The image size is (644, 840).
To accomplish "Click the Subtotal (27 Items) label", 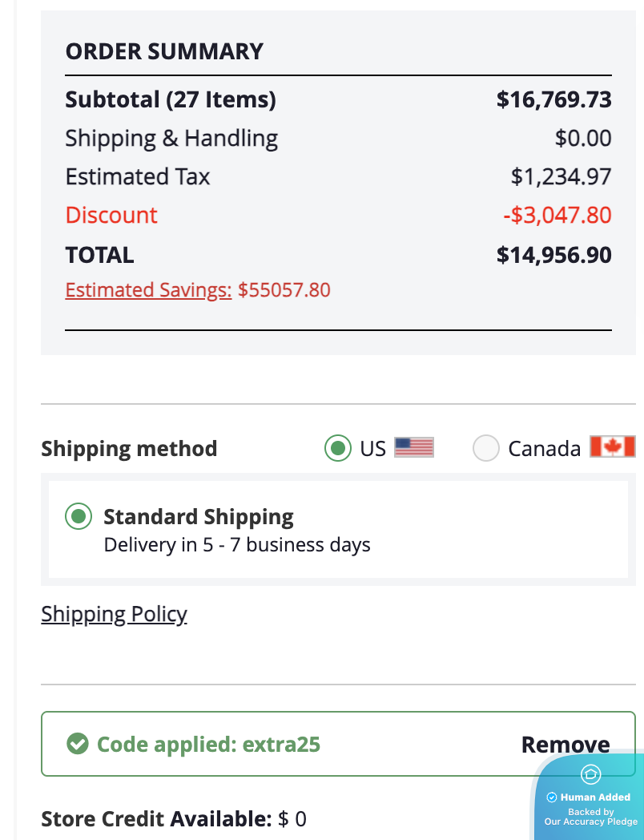I will click(171, 99).
